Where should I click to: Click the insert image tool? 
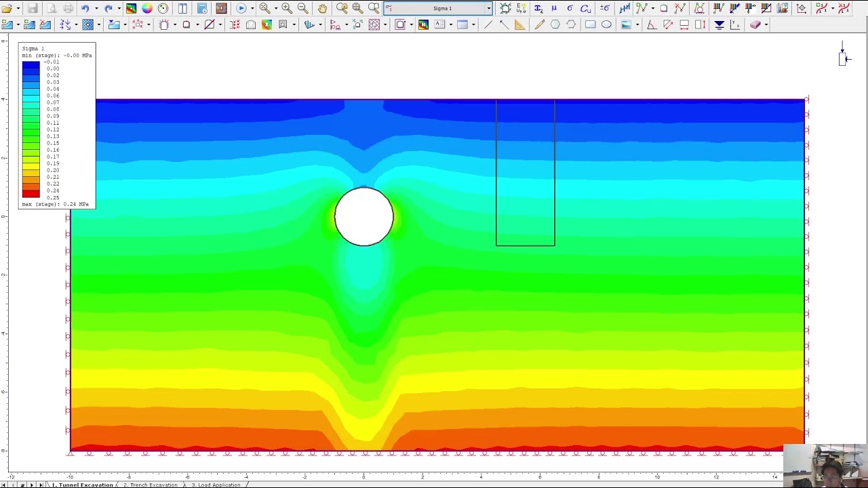(626, 24)
